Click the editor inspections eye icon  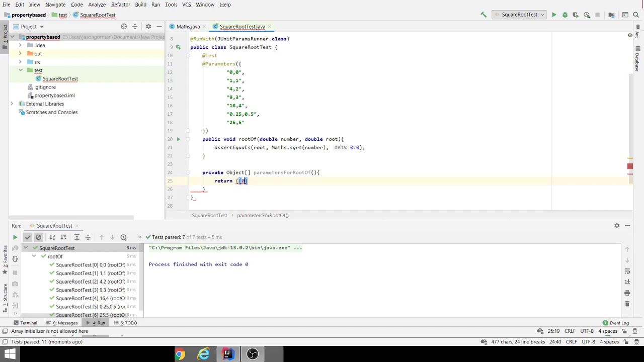[630, 35]
